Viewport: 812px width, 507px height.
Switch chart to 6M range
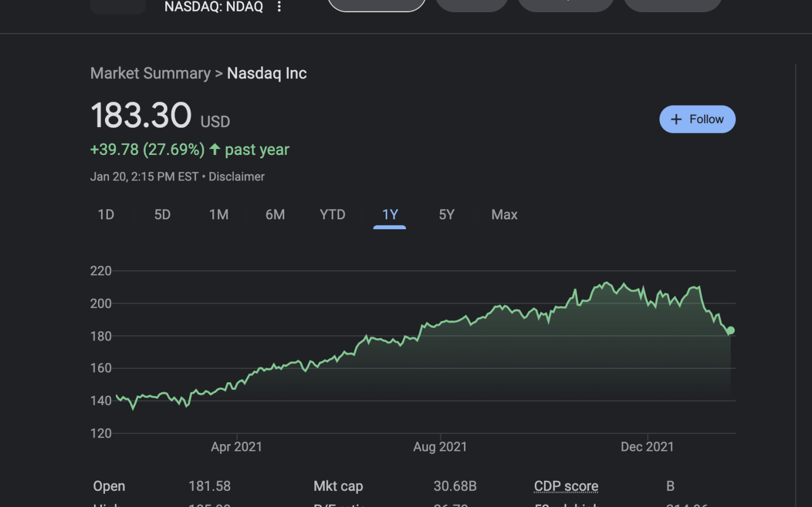pyautogui.click(x=275, y=215)
